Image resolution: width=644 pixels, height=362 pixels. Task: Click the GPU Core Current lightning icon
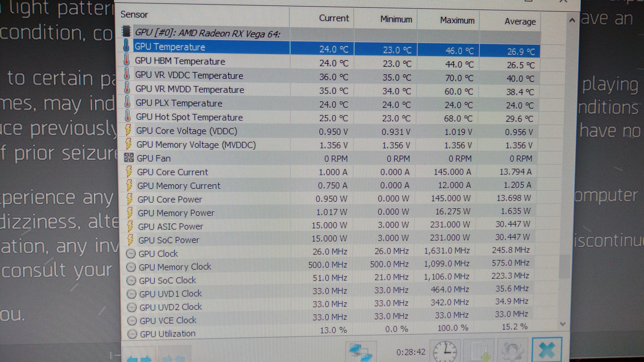point(129,171)
